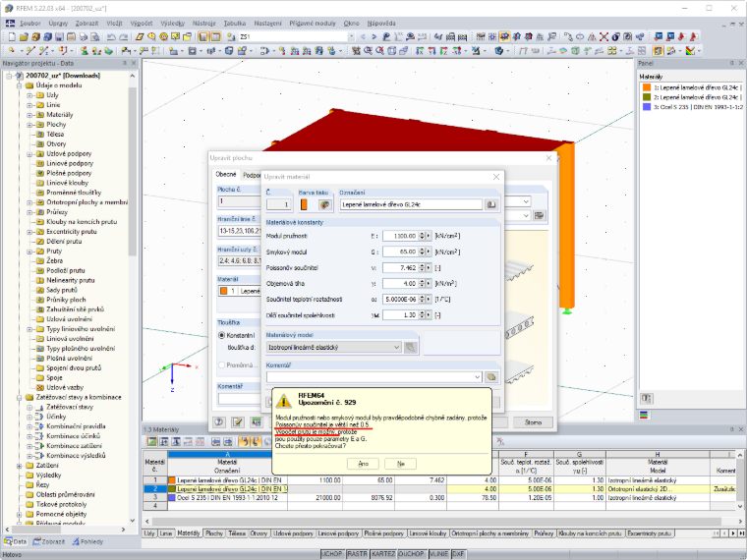Collapse the Zatěžovací stavy a kombinace node
Viewport: 747px width, 560px height.
click(x=19, y=398)
